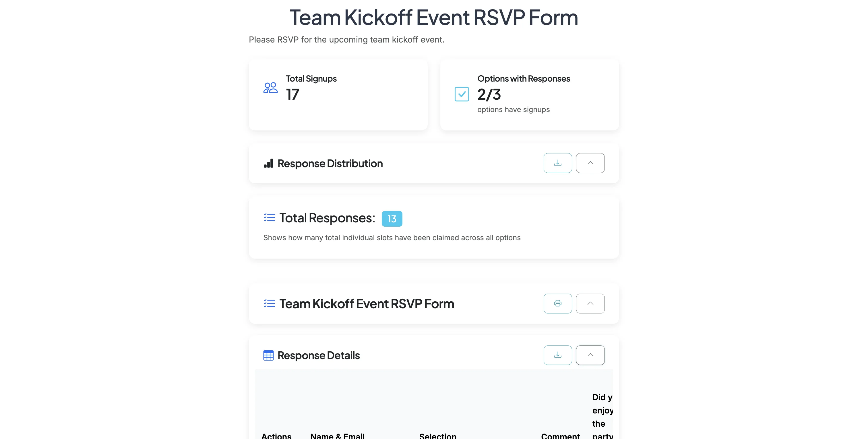Click the Total Responses 13 badge
The image size is (868, 439).
(392, 219)
